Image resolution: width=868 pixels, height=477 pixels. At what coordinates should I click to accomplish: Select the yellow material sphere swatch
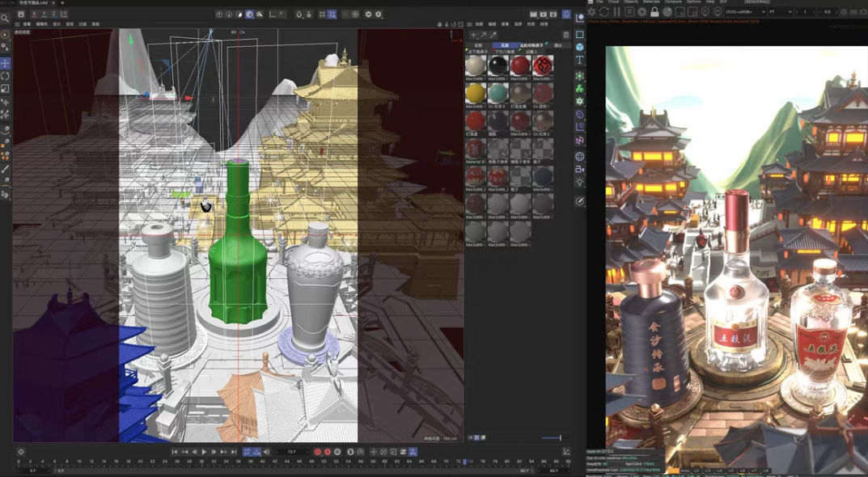(476, 93)
